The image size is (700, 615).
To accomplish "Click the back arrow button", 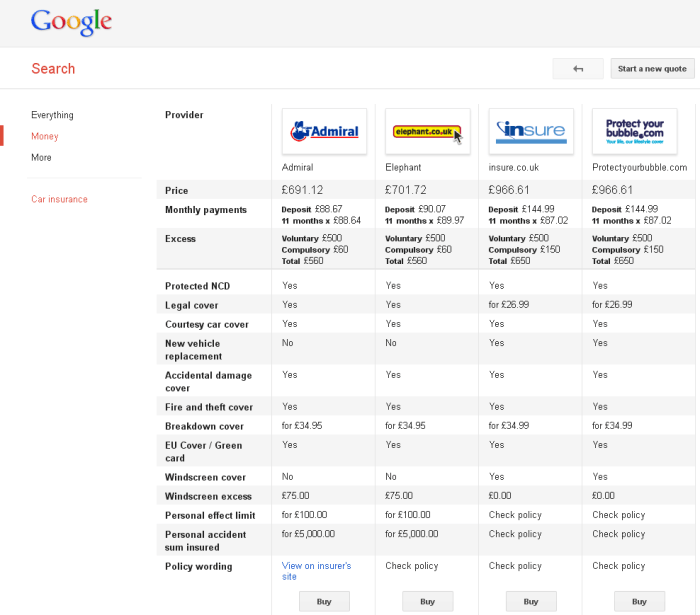I will [x=578, y=69].
